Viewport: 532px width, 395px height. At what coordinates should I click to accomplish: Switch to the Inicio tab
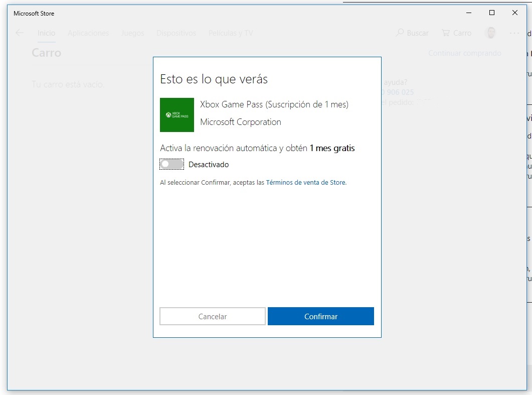(46, 33)
